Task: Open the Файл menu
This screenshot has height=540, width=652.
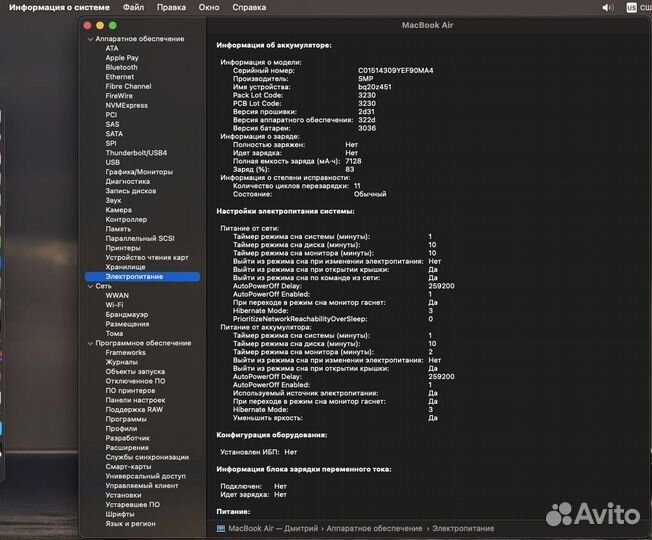Action: [132, 7]
